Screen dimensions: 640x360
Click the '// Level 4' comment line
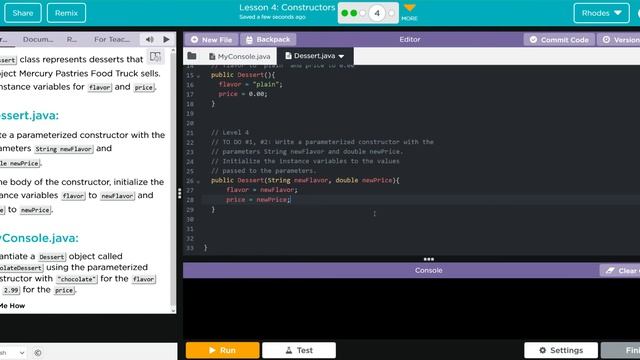[x=230, y=133]
